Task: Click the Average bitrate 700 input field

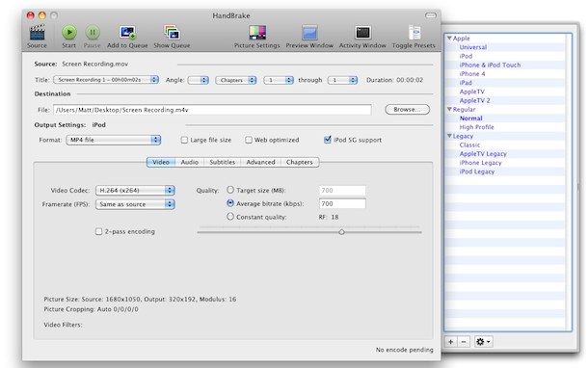Action: click(342, 203)
